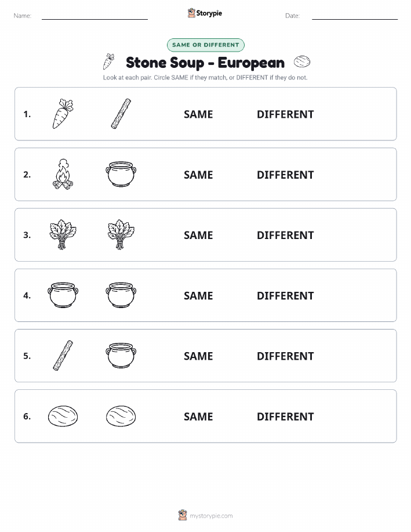Click the stick picture in row 1
This screenshot has width=411, height=532.
click(121, 114)
